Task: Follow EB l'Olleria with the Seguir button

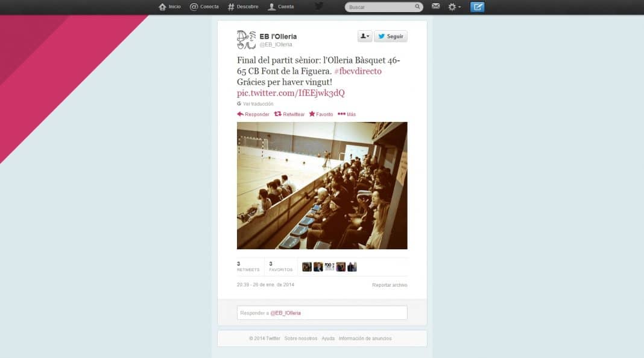Action: (x=391, y=36)
